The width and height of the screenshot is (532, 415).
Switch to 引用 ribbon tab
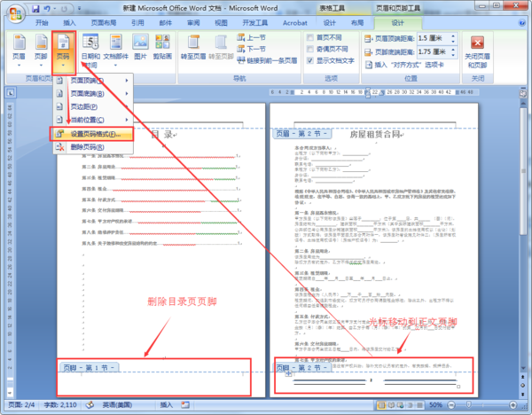tap(137, 23)
